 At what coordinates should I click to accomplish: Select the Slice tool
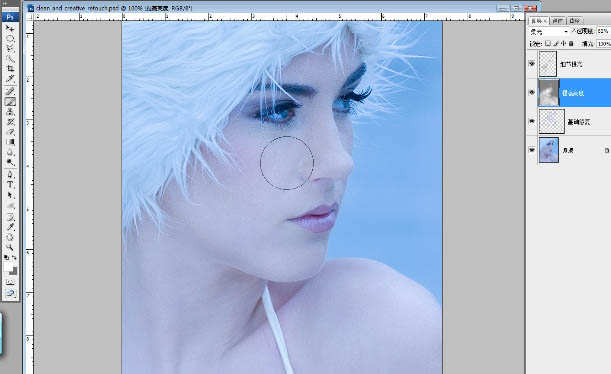[x=10, y=79]
